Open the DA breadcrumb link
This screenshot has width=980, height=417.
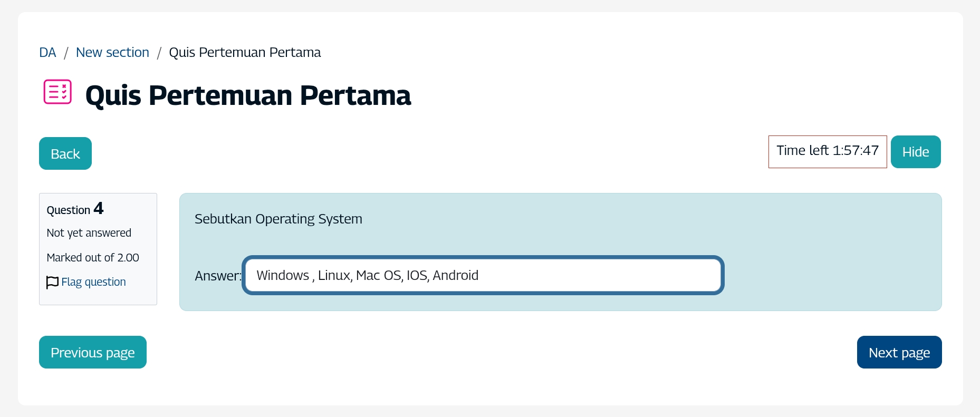(x=47, y=53)
